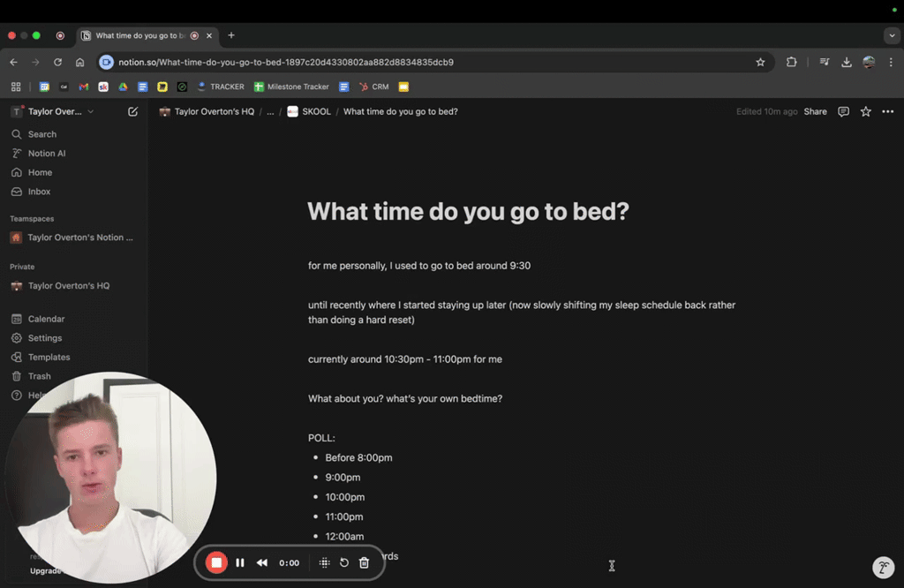Click the 0:00 recording timer
Viewport: 904px width, 588px height.
click(x=289, y=562)
